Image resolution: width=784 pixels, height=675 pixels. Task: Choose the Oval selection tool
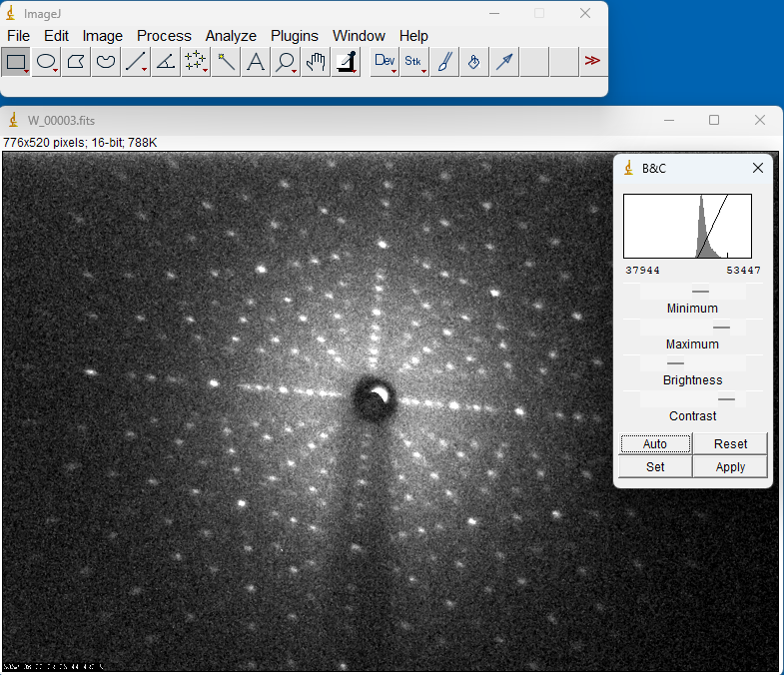46,62
